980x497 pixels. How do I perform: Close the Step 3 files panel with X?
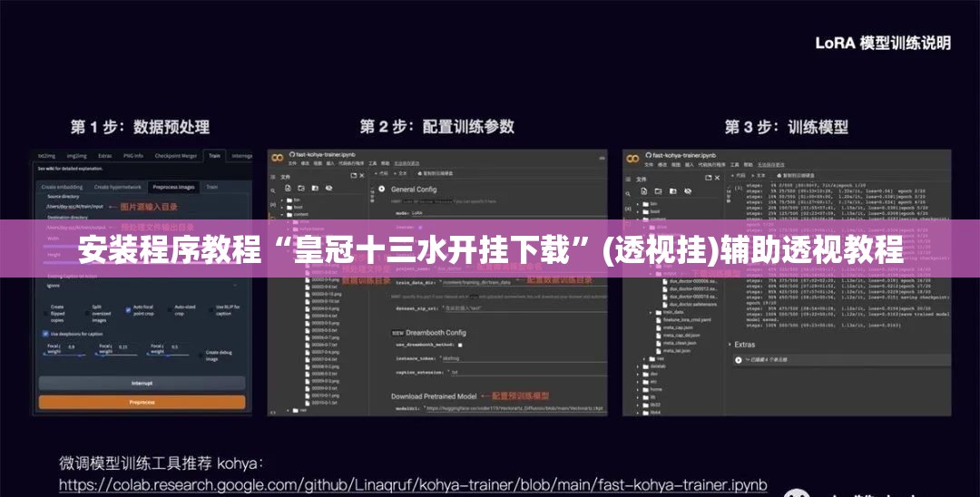(x=717, y=178)
